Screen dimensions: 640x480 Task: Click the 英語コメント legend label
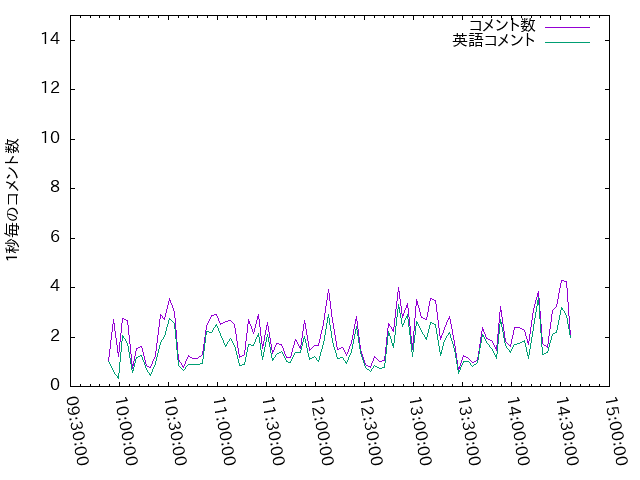tap(494, 41)
